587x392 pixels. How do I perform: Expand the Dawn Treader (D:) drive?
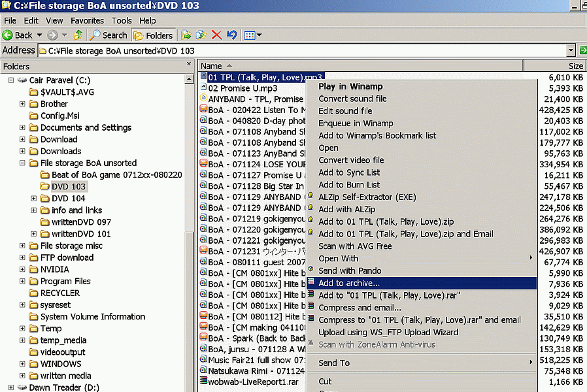point(11,387)
